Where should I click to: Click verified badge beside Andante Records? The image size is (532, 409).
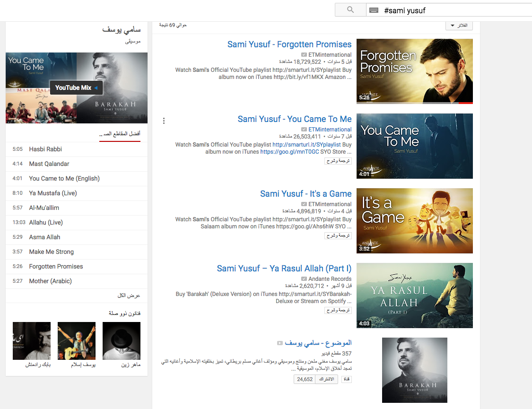(x=304, y=279)
